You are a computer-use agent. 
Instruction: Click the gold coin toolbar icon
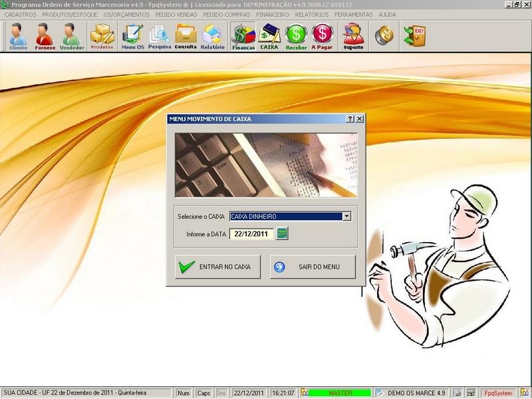(384, 35)
